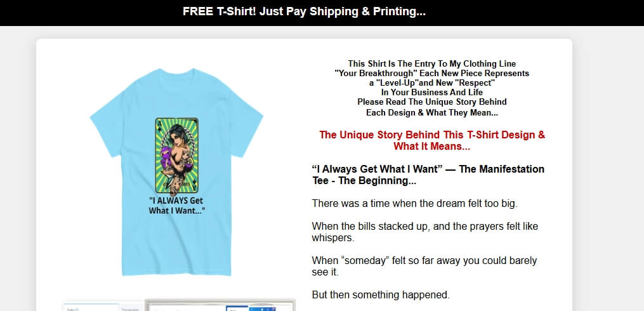Viewport: 644px width, 311px height.
Task: Click the Manifestation Tee - The Beginning title
Action: (428, 175)
